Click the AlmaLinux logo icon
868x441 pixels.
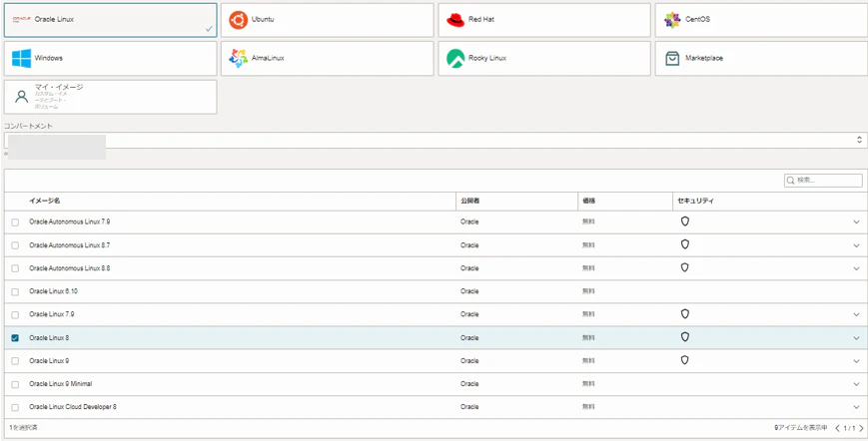(x=238, y=58)
